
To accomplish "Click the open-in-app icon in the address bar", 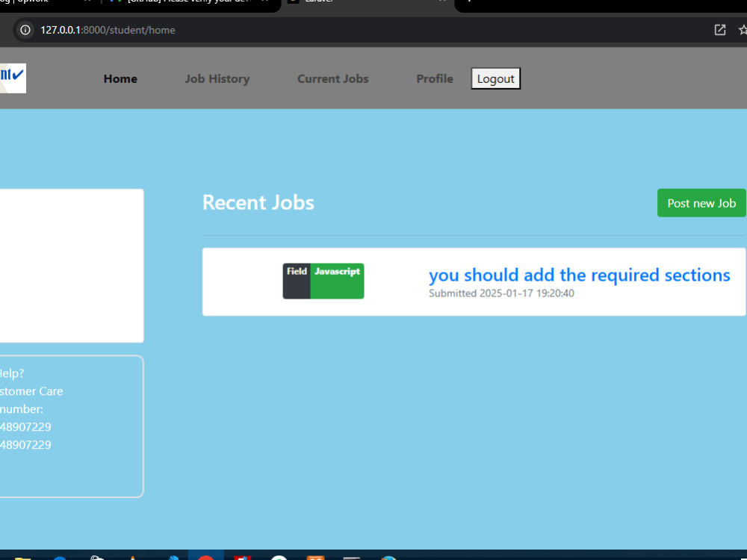I will click(x=720, y=30).
